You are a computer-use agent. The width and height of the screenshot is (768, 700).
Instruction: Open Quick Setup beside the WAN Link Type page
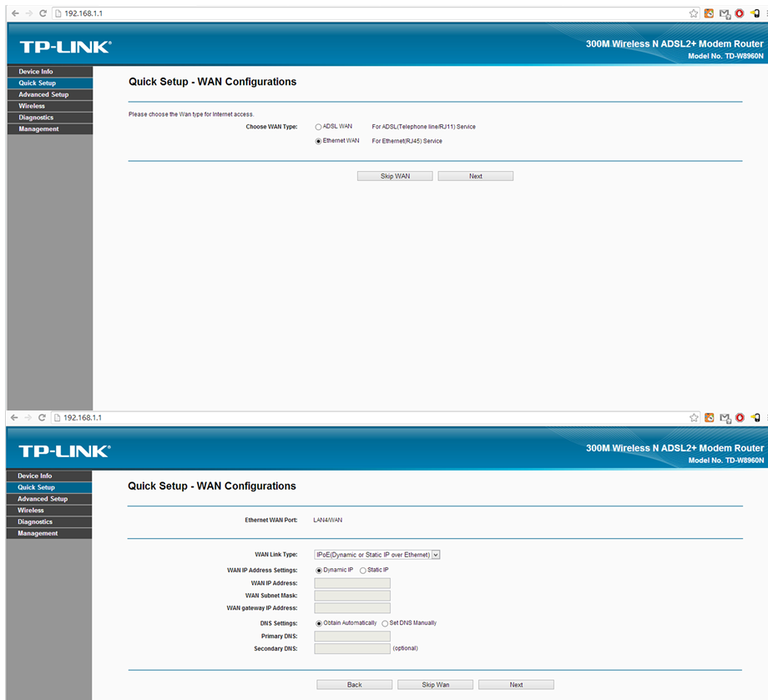pos(49,487)
